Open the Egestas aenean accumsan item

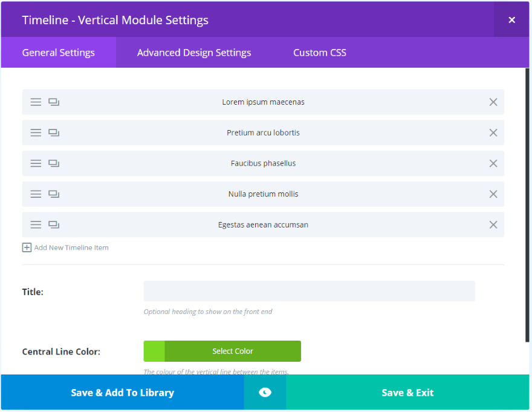[x=264, y=224]
